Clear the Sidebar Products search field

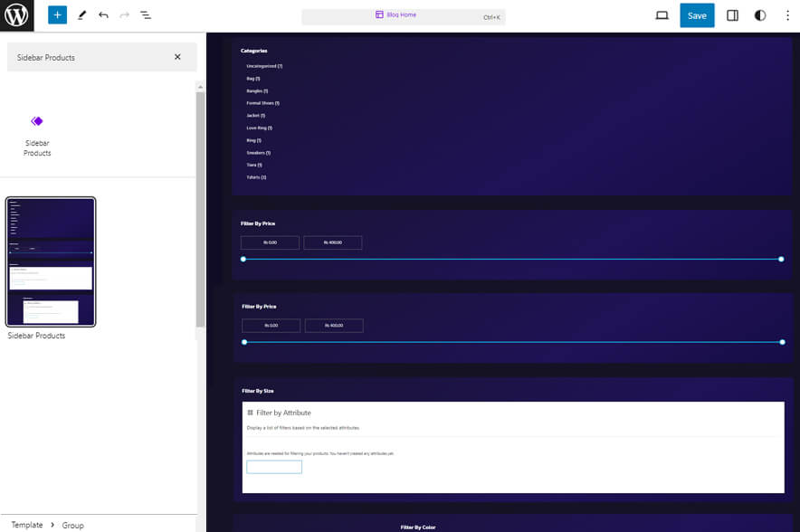click(177, 57)
